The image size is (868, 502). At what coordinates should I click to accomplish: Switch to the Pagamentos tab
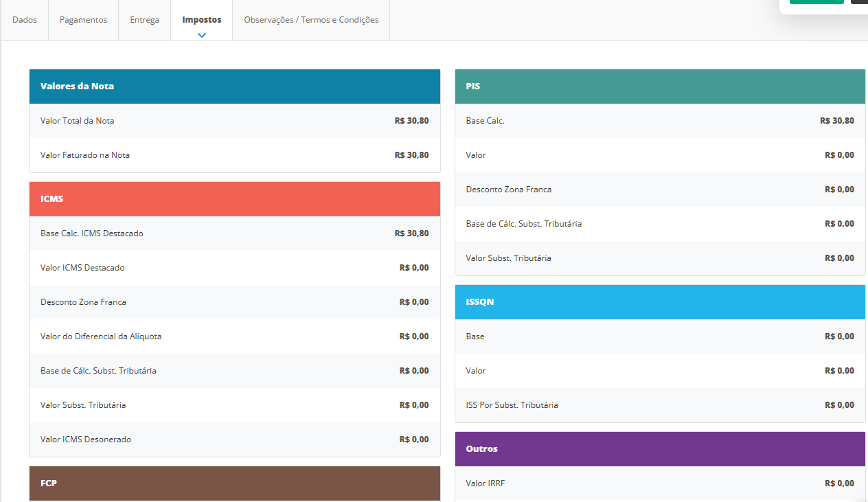pos(83,20)
